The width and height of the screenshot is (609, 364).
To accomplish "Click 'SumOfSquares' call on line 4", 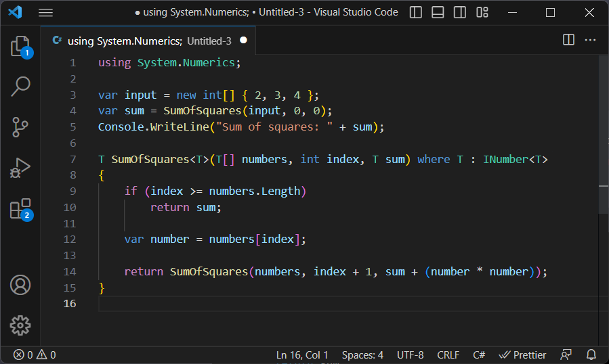I will click(x=203, y=110).
